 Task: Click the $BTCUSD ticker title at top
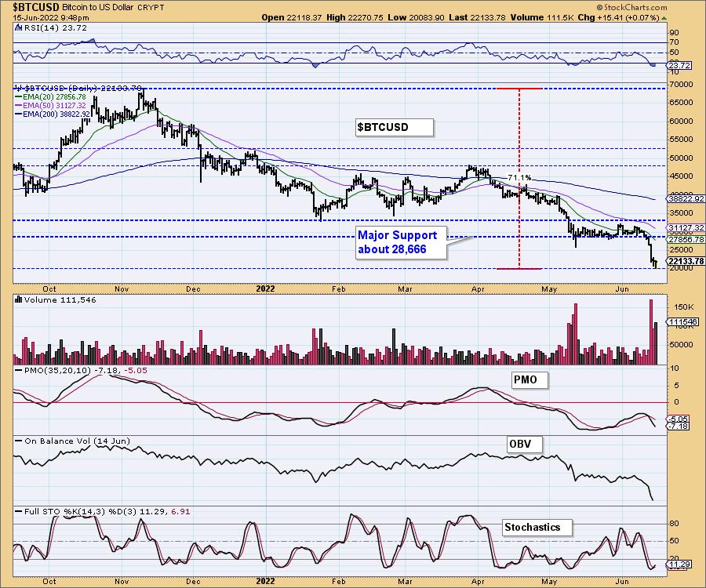(36, 7)
